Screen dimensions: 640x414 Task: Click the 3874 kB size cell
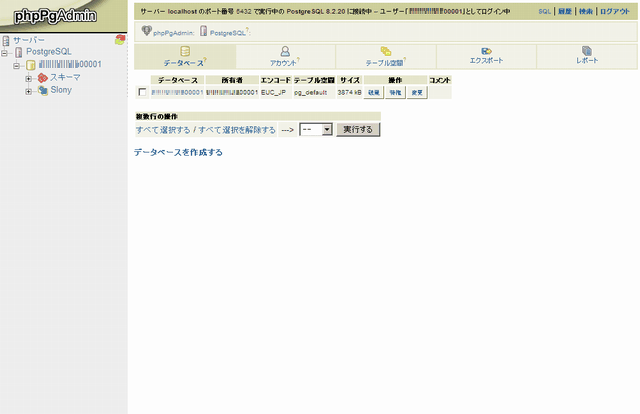click(x=349, y=93)
